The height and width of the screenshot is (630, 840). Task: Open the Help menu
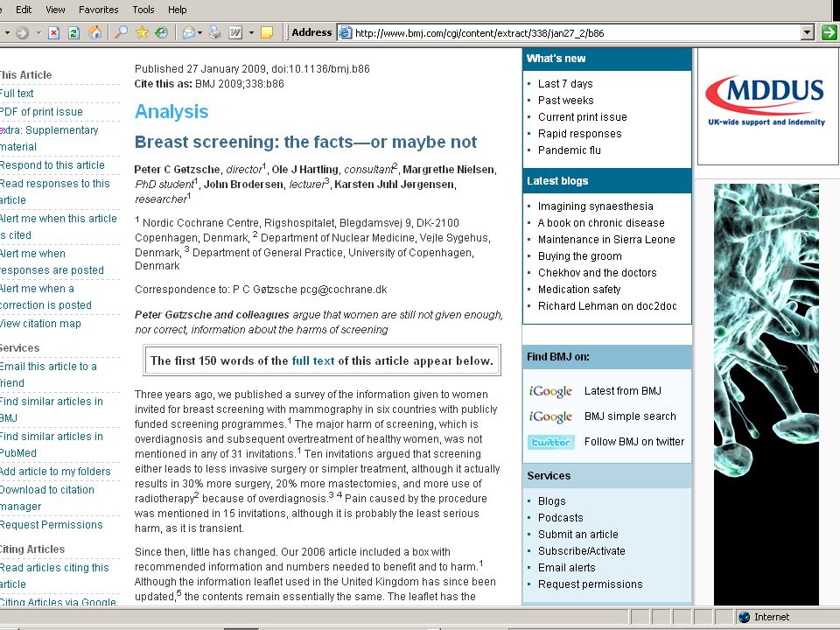tap(178, 10)
